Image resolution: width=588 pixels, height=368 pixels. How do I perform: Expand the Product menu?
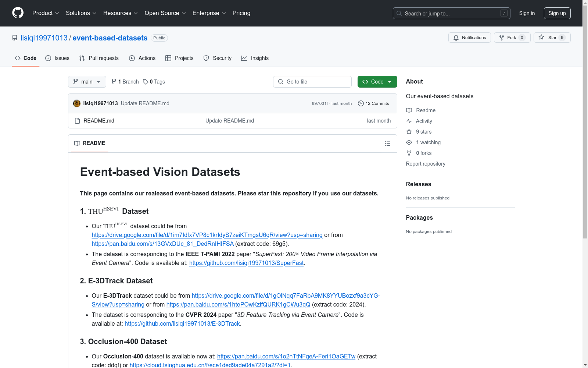tap(46, 13)
